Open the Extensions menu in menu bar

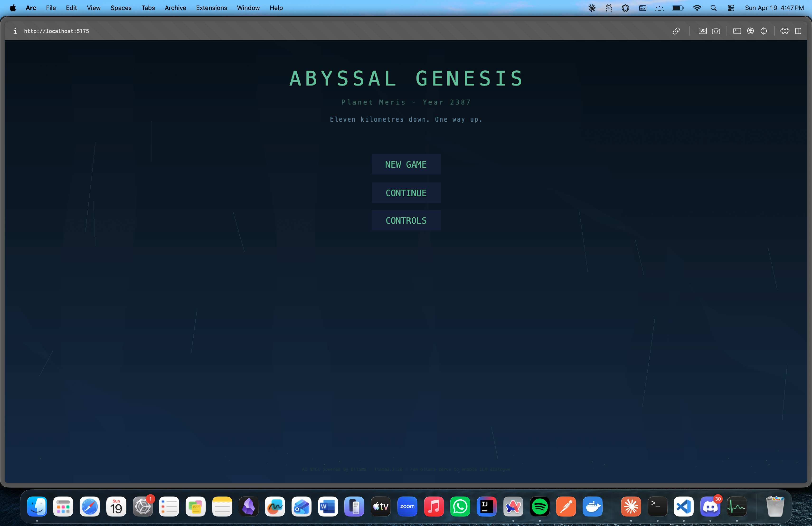click(x=211, y=8)
